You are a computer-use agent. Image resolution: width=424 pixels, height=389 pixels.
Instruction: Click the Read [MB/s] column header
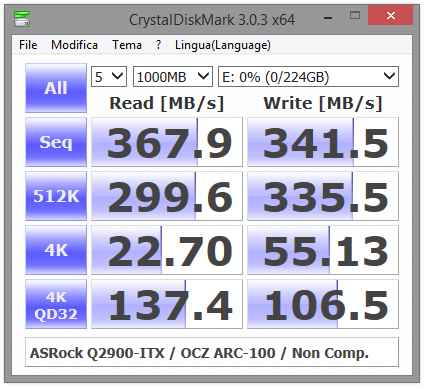167,103
